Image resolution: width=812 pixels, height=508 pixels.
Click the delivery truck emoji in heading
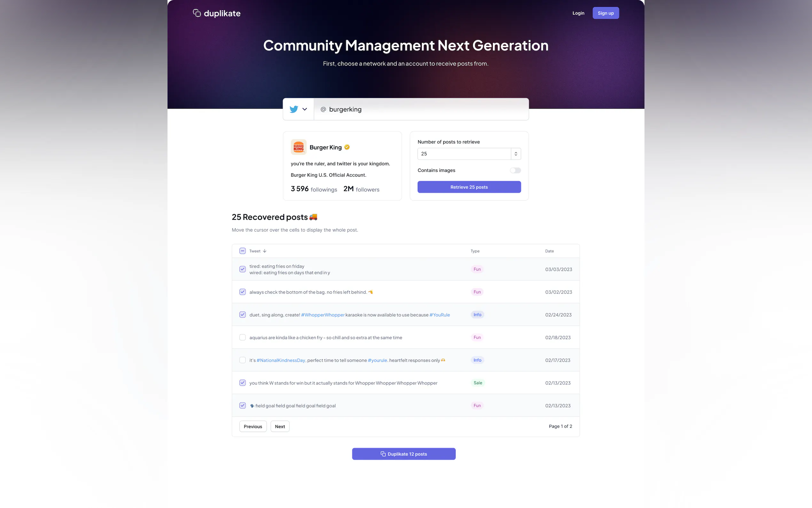coord(313,217)
